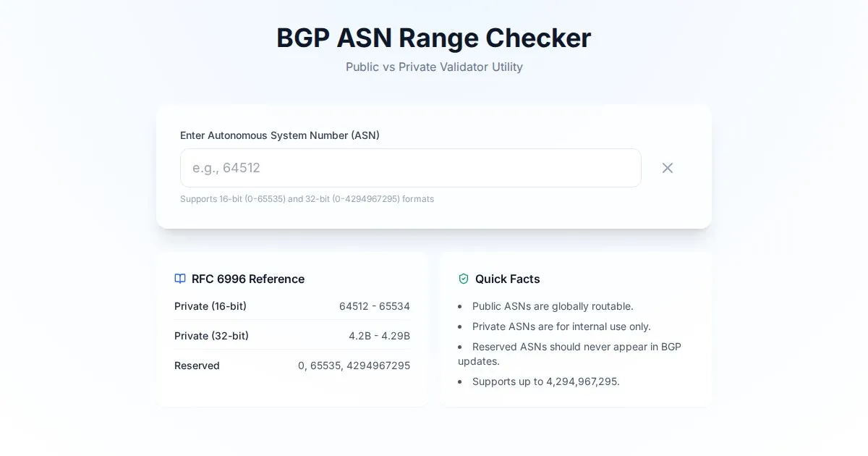
Task: Click the Quick Facts heading
Action: [507, 279]
